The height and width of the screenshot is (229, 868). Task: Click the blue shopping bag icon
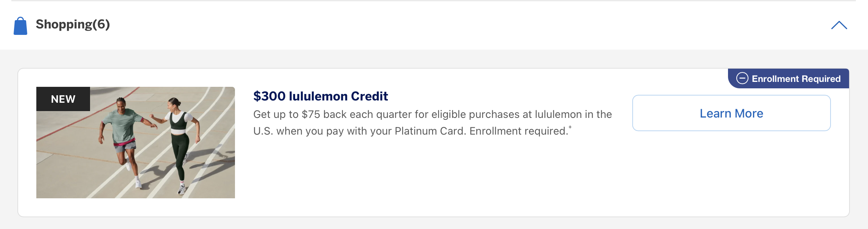click(x=20, y=26)
